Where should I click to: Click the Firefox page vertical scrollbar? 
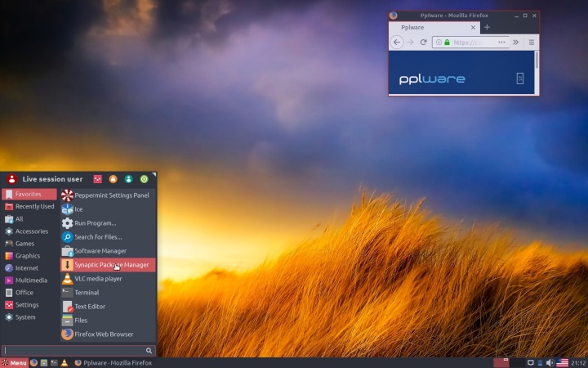(x=537, y=61)
